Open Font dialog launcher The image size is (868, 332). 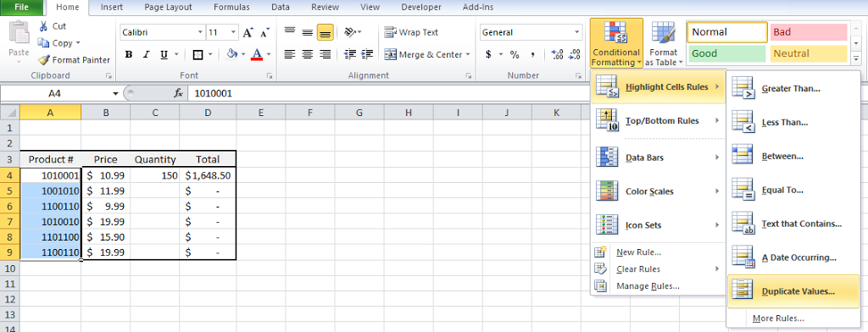[270, 76]
